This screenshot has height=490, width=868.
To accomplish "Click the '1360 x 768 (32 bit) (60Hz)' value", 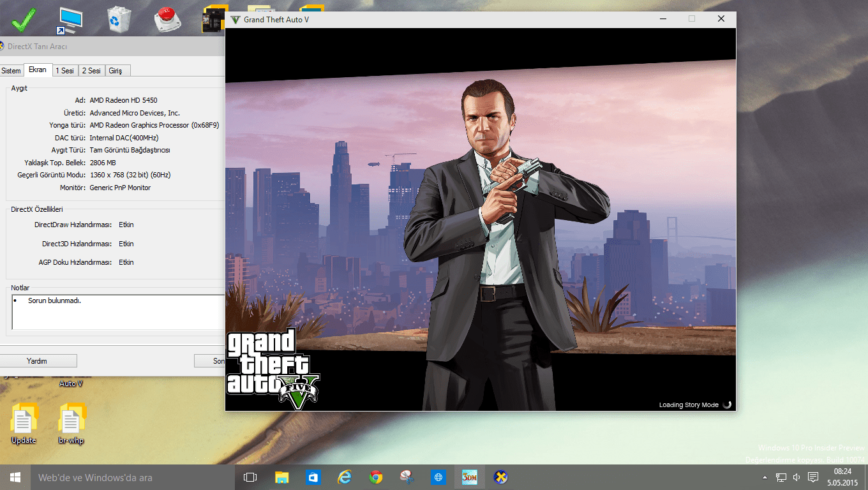I will 130,175.
